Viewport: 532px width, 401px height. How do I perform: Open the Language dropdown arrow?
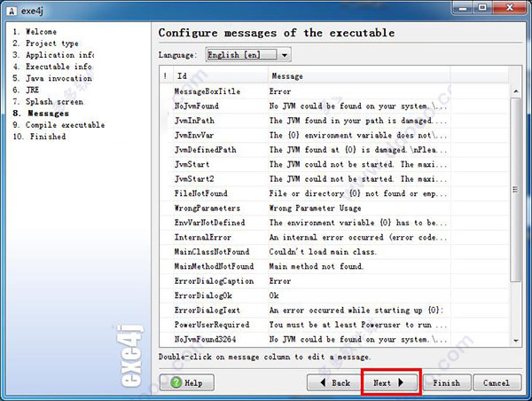point(285,55)
